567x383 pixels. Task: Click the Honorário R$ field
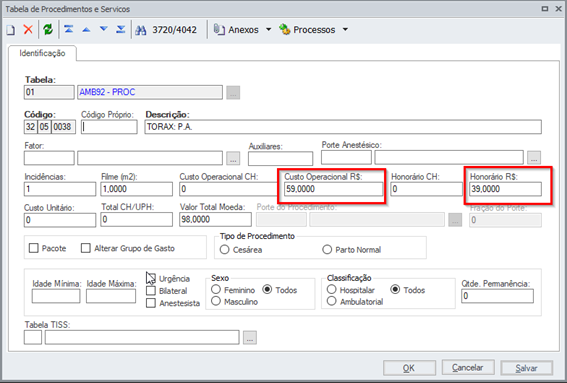[506, 189]
